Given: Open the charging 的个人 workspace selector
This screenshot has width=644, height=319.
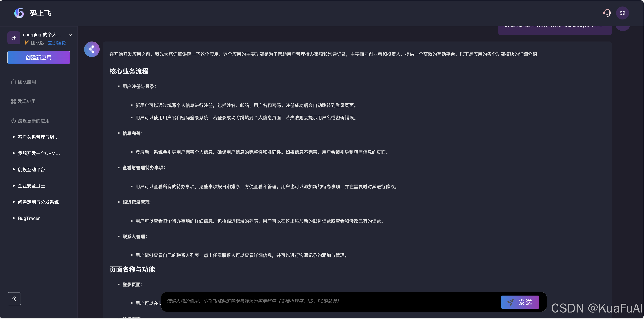Looking at the screenshot, I should coord(42,35).
